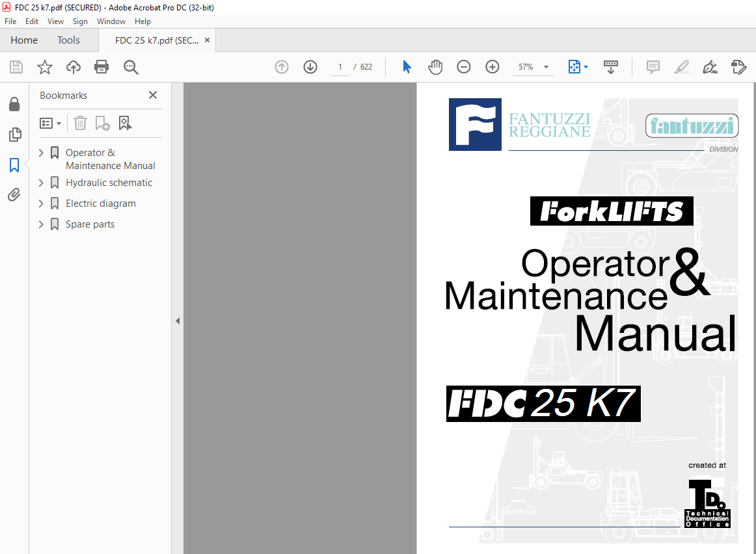
Task: Click the Save file icon
Action: (x=16, y=67)
